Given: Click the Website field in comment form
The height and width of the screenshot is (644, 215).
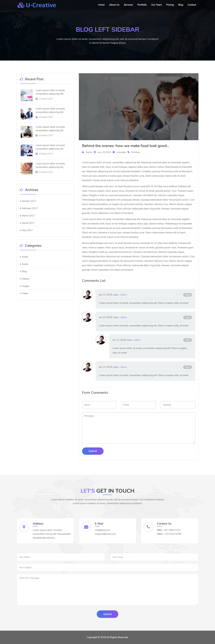Looking at the screenshot, I should [178, 405].
